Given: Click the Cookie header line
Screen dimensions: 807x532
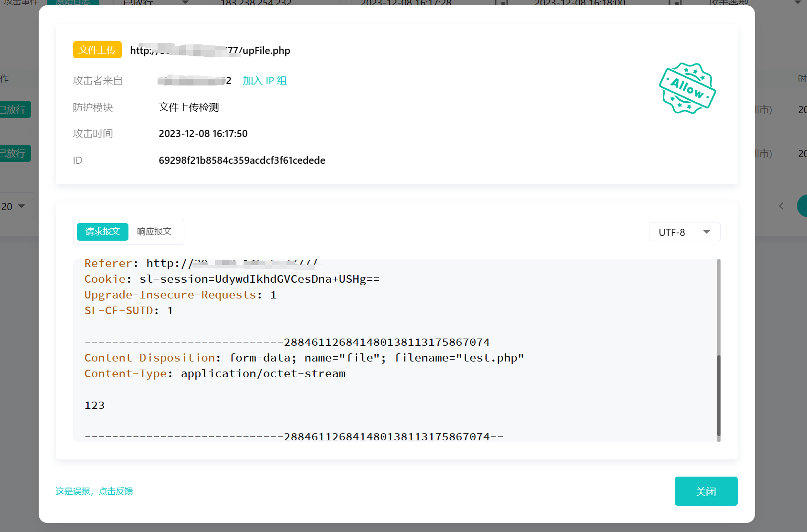Looking at the screenshot, I should [x=232, y=279].
